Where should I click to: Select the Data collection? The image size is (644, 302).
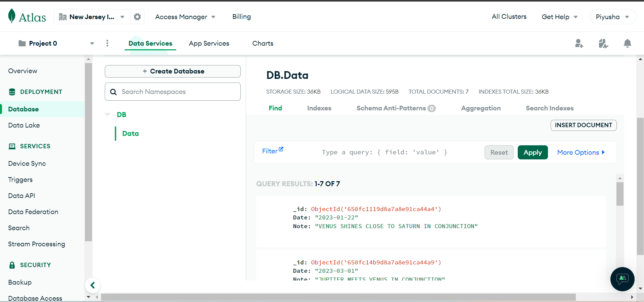coord(131,134)
